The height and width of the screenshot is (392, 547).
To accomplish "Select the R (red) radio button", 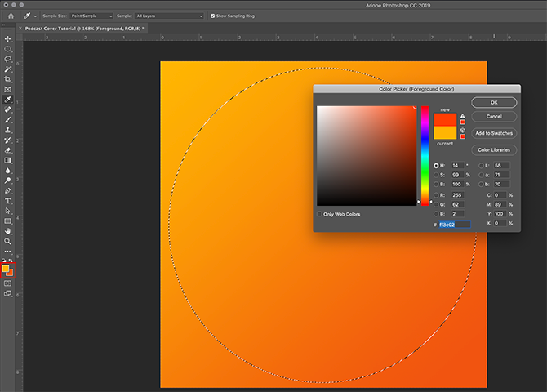I will click(436, 194).
